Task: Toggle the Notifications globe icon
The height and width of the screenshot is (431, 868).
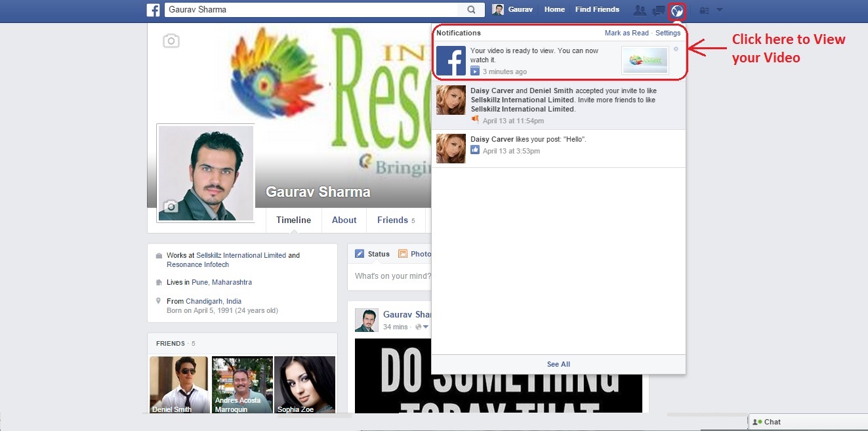Action: pos(678,10)
